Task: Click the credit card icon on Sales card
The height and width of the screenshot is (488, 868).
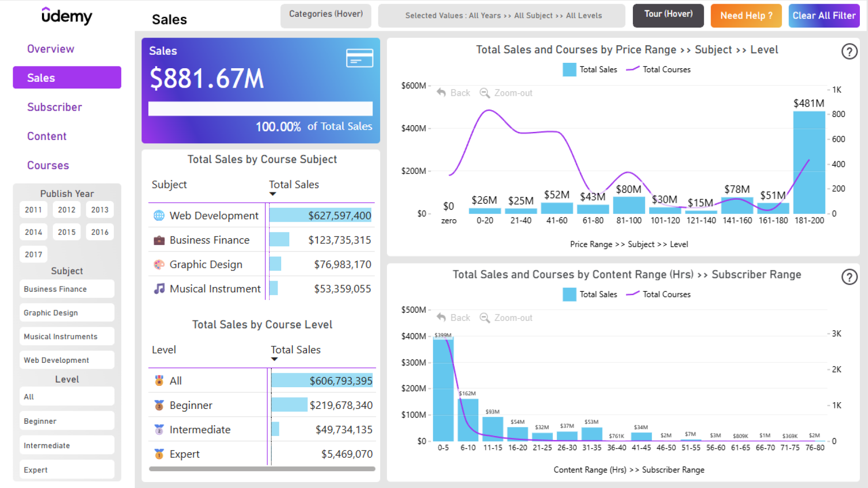Action: click(359, 58)
